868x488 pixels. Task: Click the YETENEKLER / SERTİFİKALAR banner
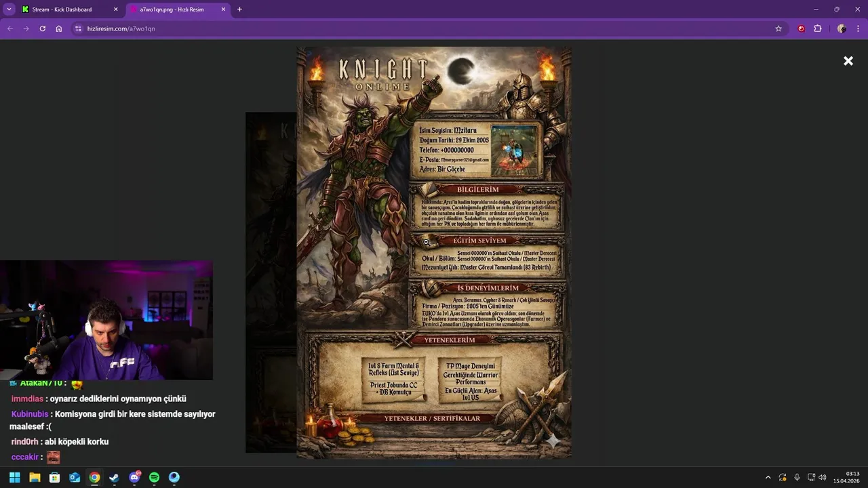click(x=432, y=418)
